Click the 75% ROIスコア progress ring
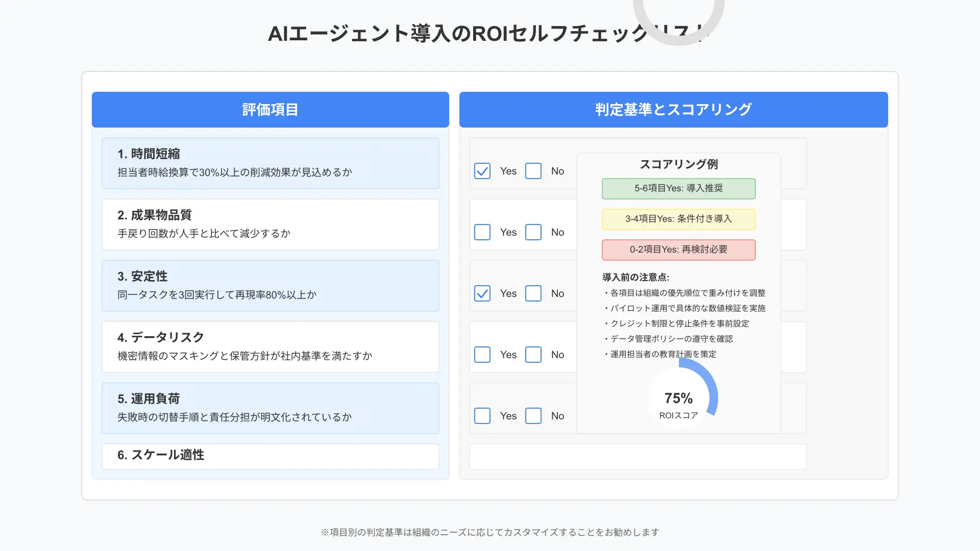This screenshot has height=551, width=980. pyautogui.click(x=679, y=398)
